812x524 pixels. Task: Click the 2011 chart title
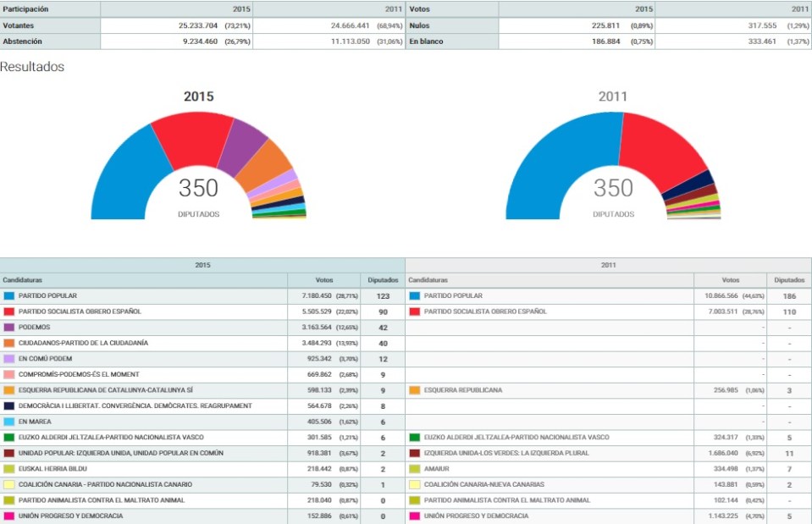tap(612, 97)
